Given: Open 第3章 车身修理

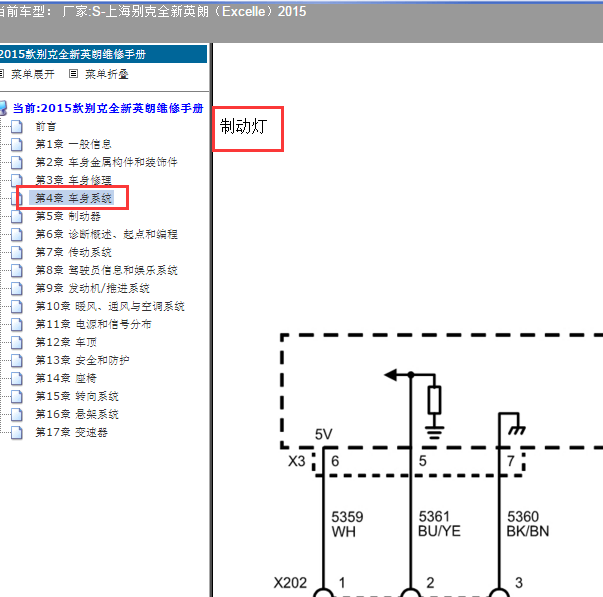Looking at the screenshot, I should tap(73, 180).
